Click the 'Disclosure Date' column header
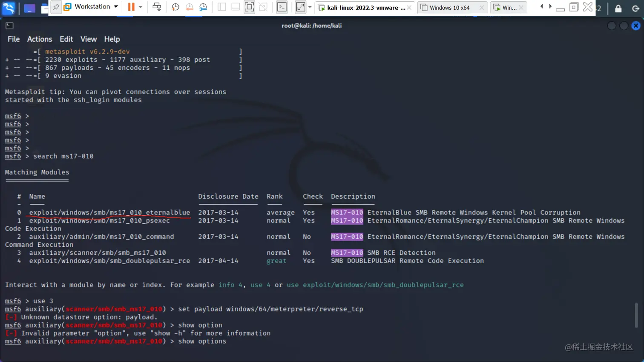Image resolution: width=644 pixels, height=362 pixels. pyautogui.click(x=228, y=197)
